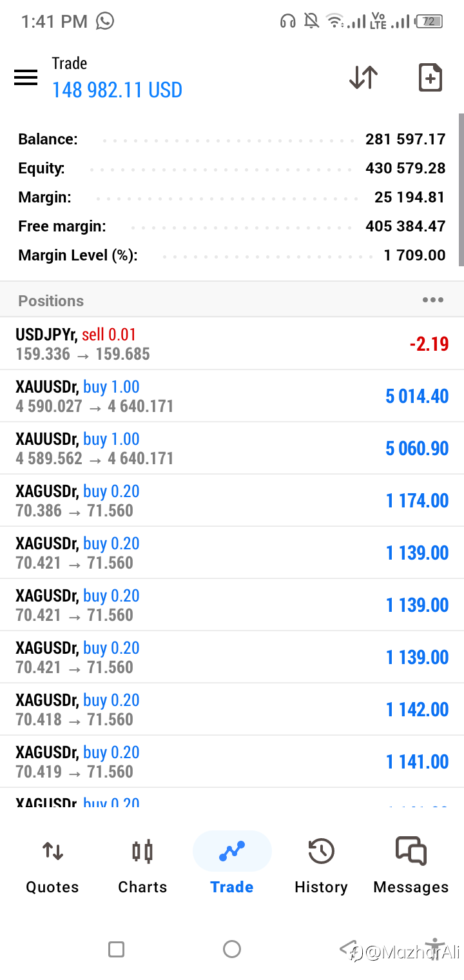Screen dimensions: 464x980
Task: Tap the new order icon
Action: [430, 78]
